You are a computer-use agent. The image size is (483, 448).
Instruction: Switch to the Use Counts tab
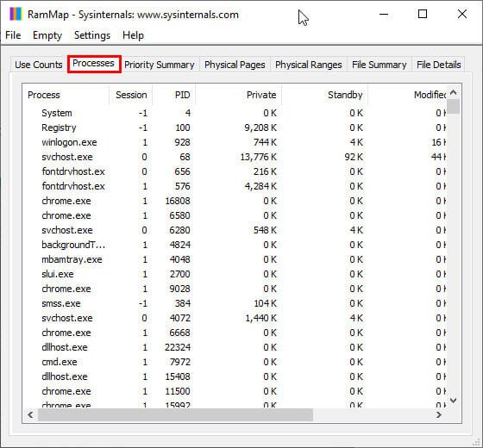[x=39, y=65]
